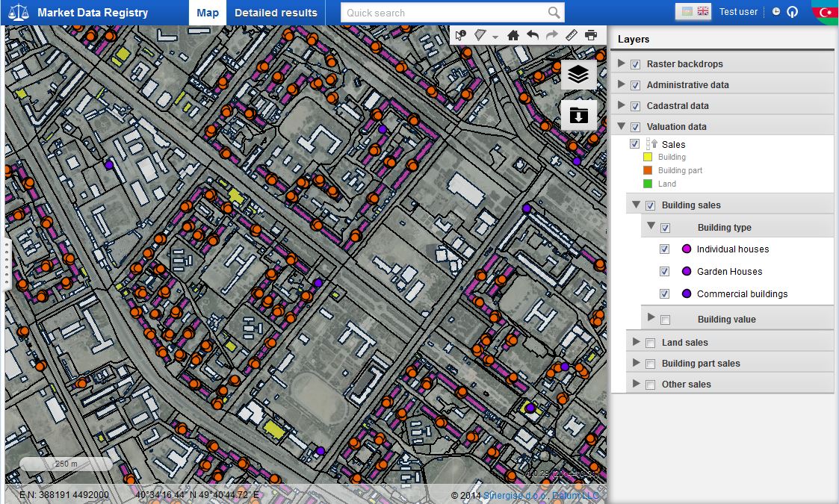Focus the Quick search input field
Screen dimensions: 839x504
[444, 12]
